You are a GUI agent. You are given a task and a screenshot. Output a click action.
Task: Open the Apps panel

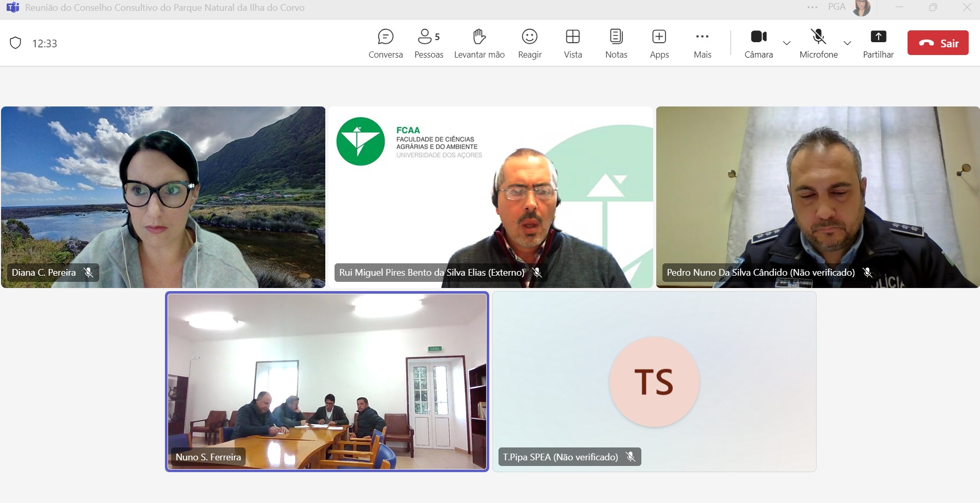point(659,43)
